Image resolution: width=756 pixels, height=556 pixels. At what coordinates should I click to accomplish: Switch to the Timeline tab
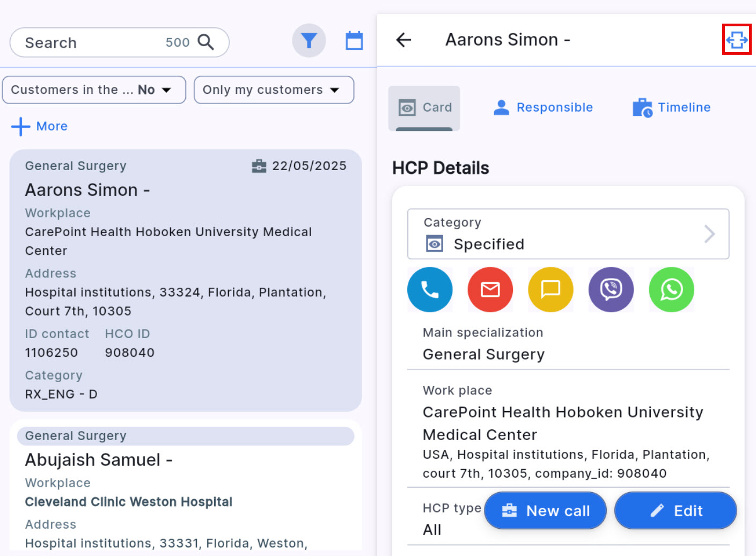672,108
